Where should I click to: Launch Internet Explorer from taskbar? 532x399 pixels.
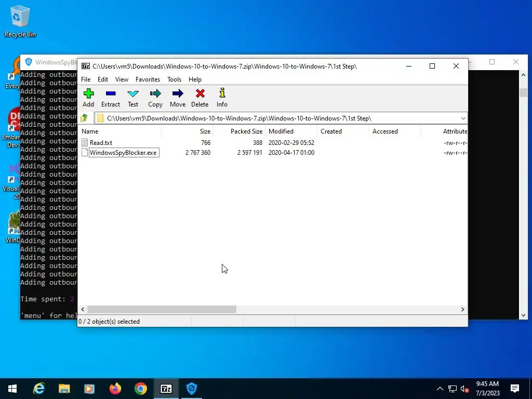(x=38, y=389)
